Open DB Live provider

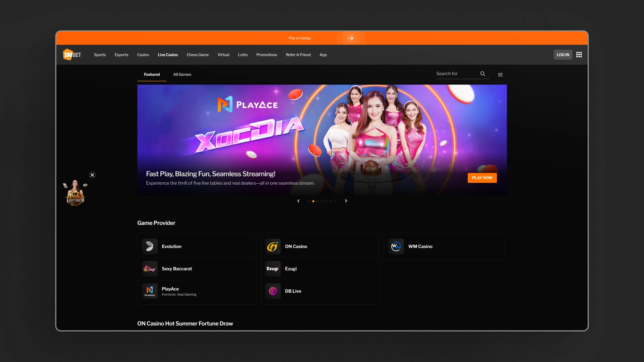coord(320,291)
